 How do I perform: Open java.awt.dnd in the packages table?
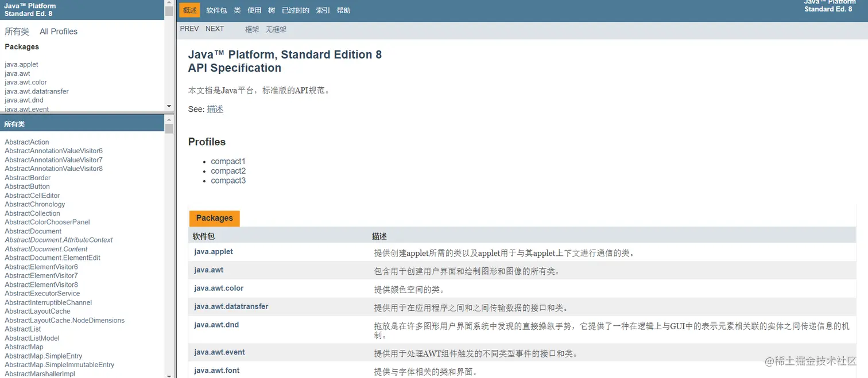point(216,325)
